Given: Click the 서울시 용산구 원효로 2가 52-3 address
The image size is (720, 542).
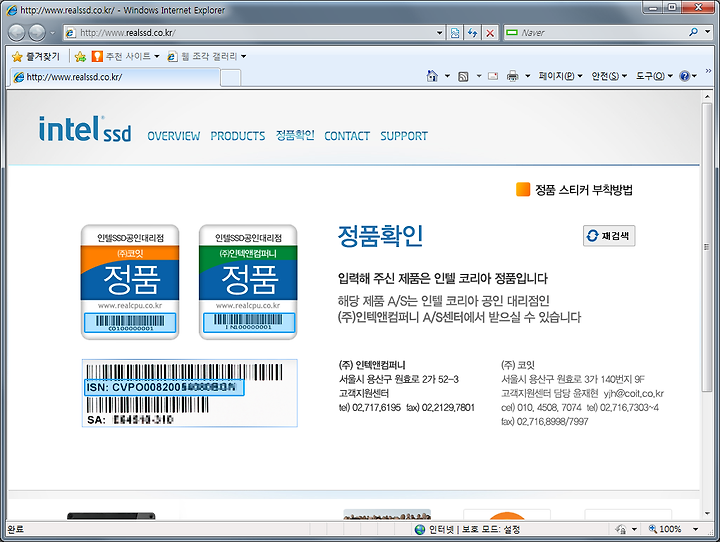Looking at the screenshot, I should point(399,379).
